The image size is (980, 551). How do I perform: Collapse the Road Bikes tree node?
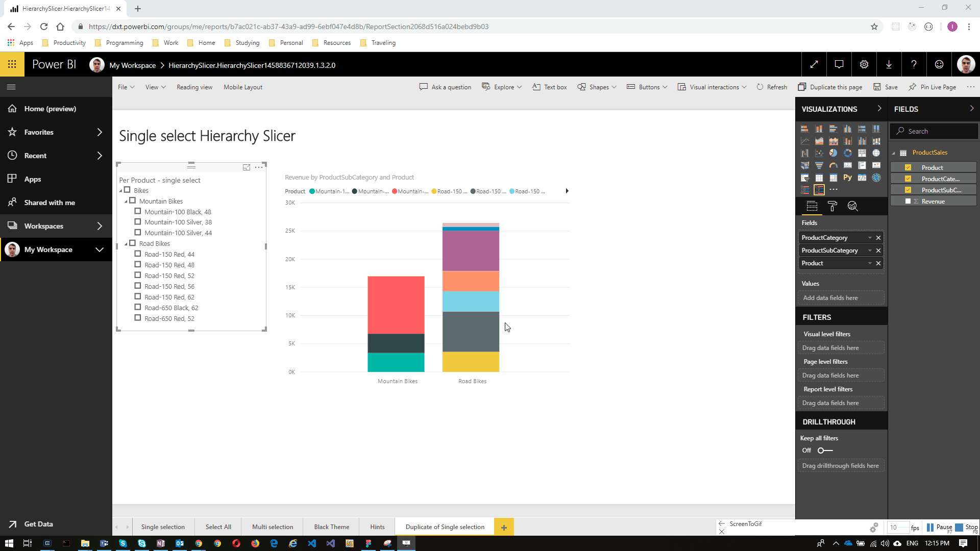point(126,244)
